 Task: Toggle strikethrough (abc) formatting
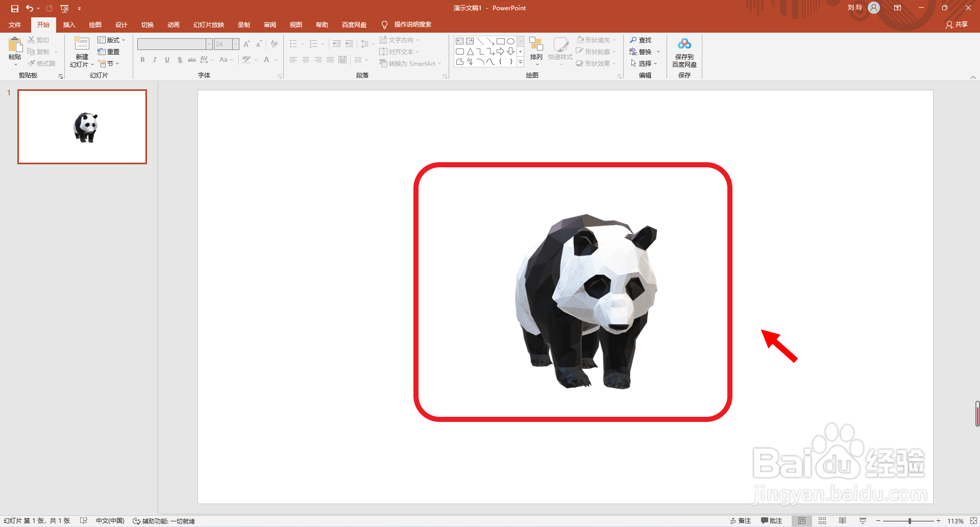[192, 60]
